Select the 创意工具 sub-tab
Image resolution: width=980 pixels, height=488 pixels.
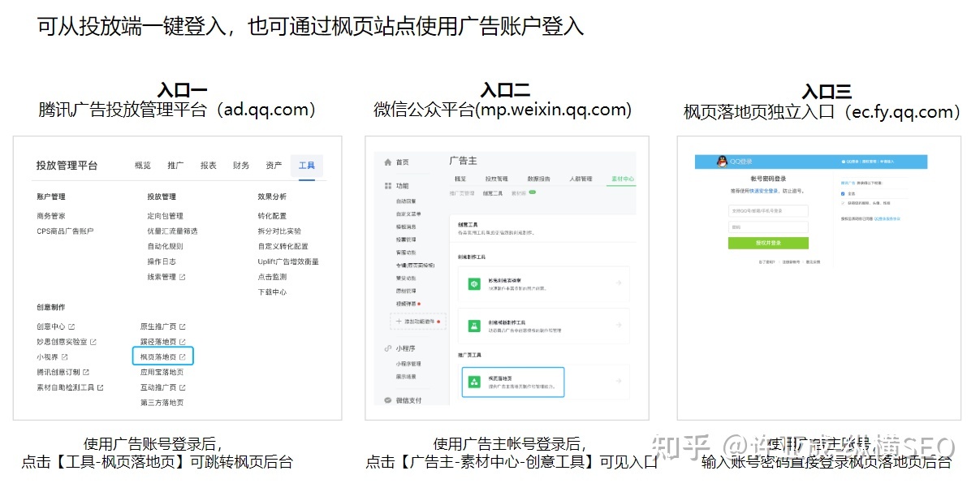(493, 193)
